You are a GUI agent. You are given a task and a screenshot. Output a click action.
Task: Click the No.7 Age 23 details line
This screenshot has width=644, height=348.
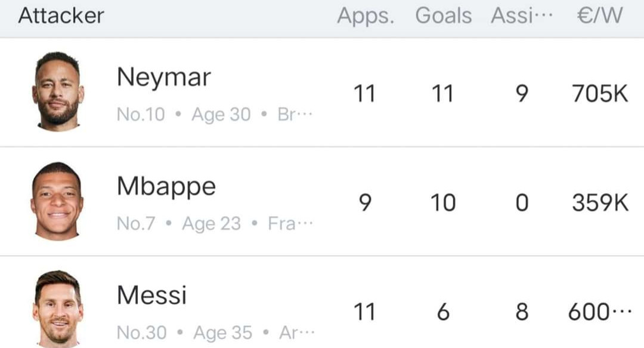pos(215,224)
